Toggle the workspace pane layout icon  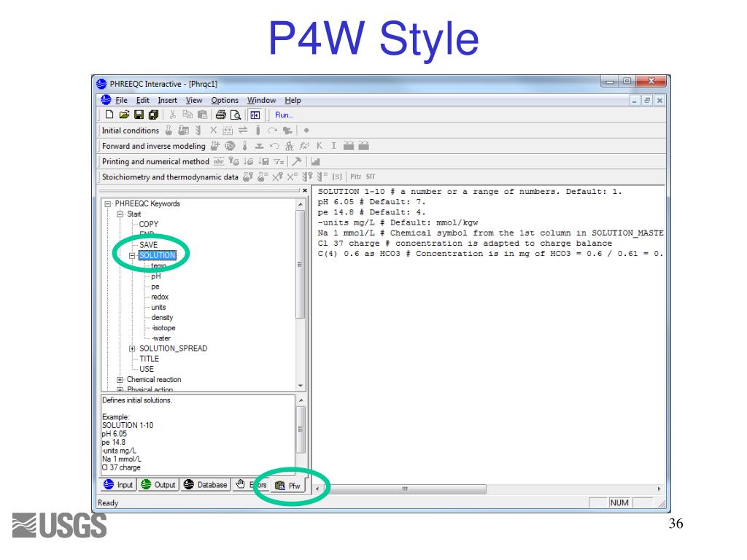(255, 114)
